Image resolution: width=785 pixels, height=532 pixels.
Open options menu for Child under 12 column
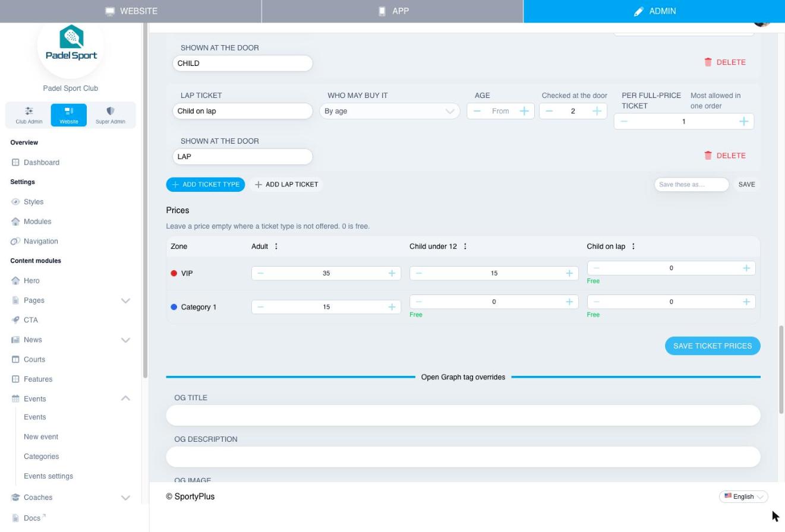click(x=465, y=246)
